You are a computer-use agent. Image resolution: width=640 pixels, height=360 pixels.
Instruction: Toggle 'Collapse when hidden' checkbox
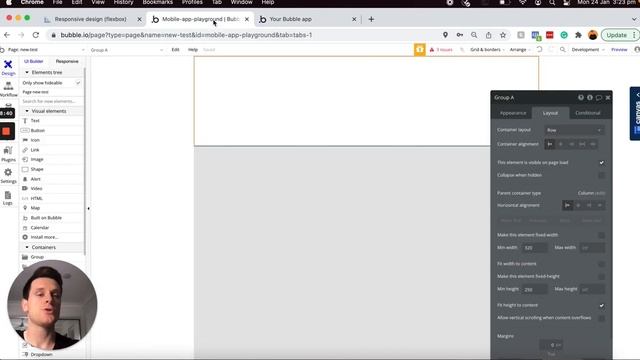tap(602, 176)
